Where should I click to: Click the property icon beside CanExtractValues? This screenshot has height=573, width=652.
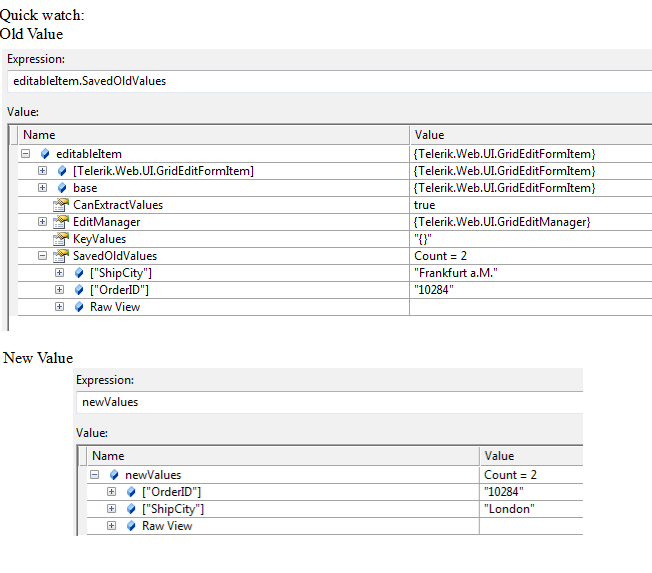pyautogui.click(x=61, y=205)
